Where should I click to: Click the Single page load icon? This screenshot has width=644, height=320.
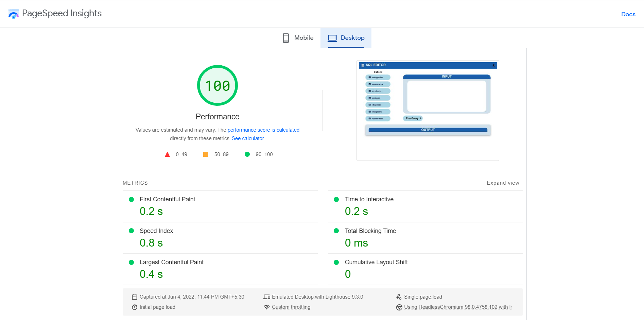(x=399, y=297)
